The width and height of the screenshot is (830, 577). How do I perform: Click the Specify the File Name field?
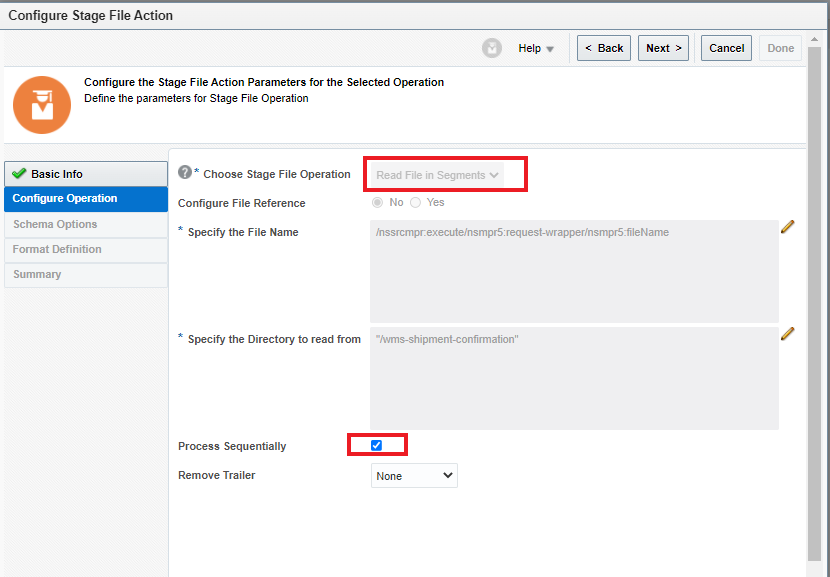click(574, 272)
